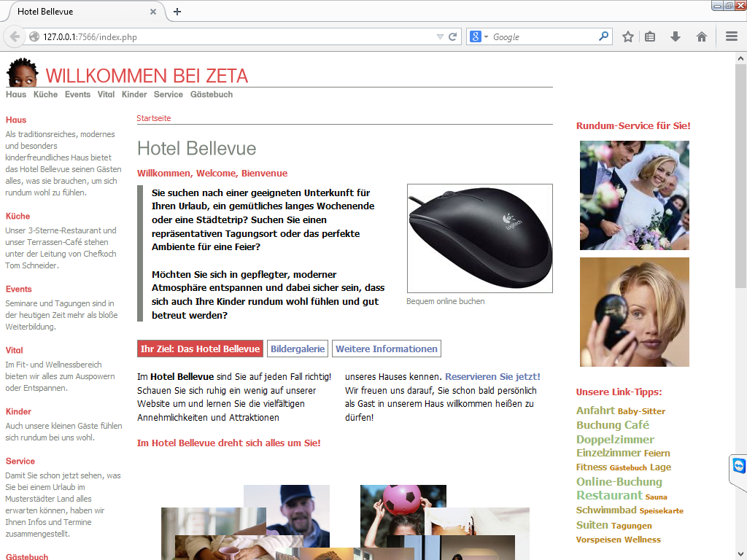Open the Speisekarte tag link
The width and height of the screenshot is (747, 560).
[x=661, y=510]
